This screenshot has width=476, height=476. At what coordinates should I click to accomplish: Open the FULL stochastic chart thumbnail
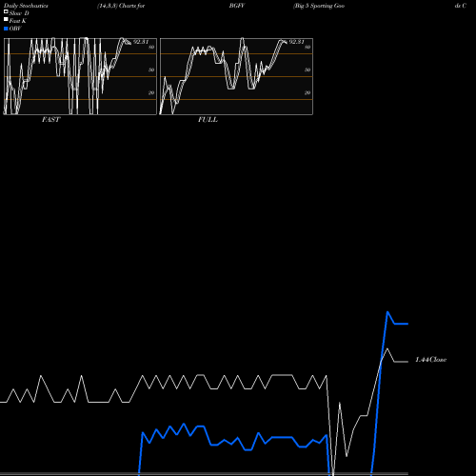236,76
